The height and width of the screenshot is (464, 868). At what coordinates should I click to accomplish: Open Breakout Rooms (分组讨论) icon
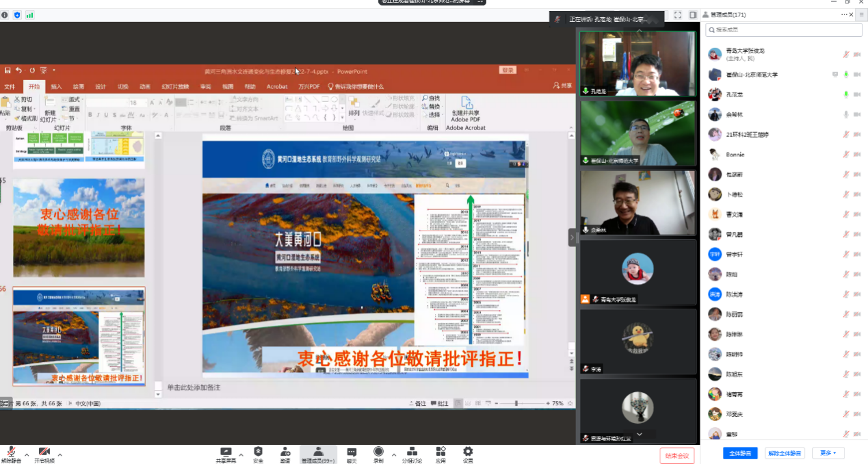click(x=412, y=453)
